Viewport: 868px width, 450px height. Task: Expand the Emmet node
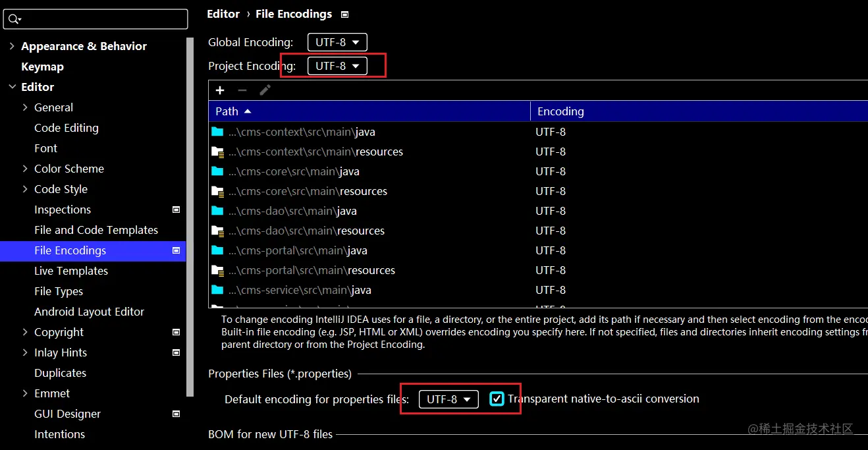tap(25, 393)
